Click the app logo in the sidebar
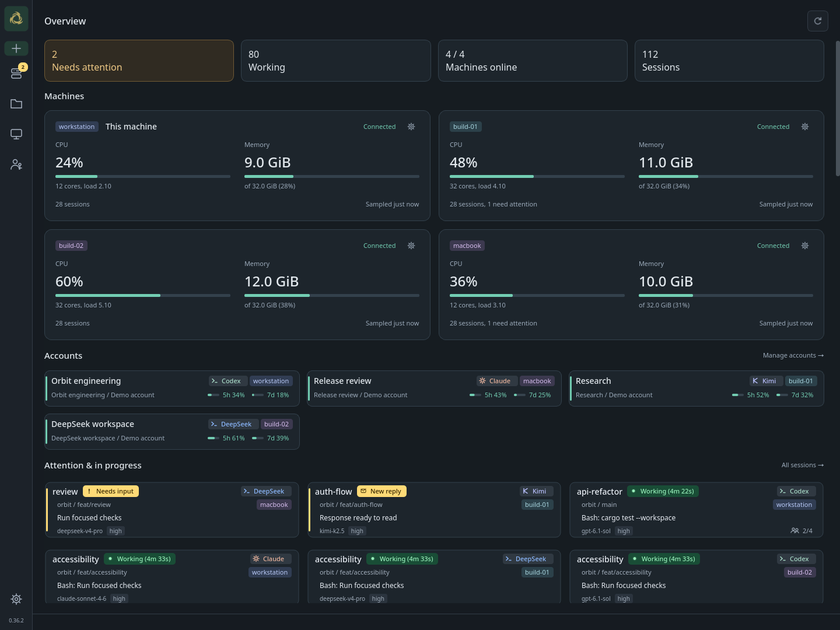 pos(16,19)
